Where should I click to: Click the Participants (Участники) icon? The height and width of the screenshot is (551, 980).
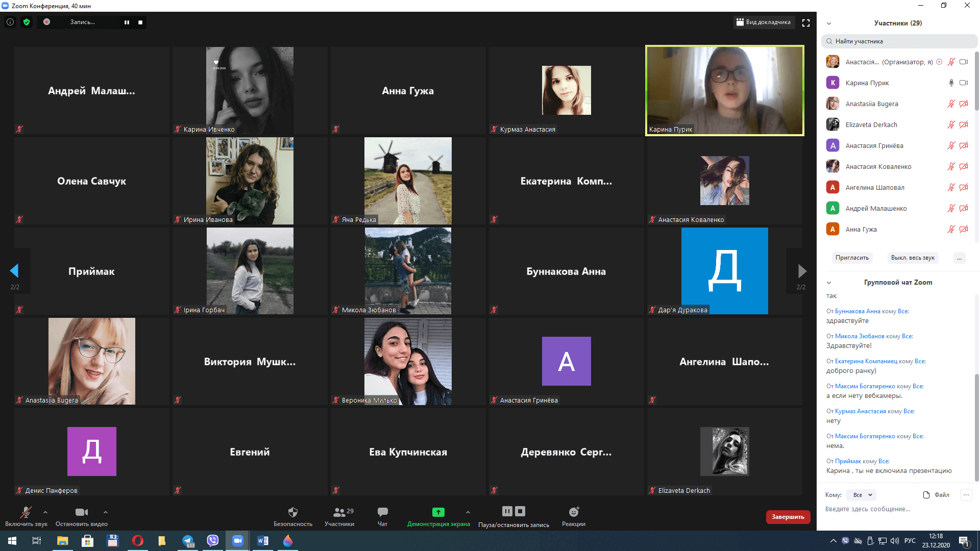339,512
